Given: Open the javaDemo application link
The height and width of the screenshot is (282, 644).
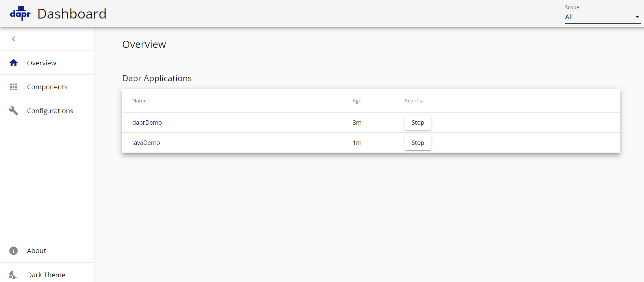Looking at the screenshot, I should [146, 143].
